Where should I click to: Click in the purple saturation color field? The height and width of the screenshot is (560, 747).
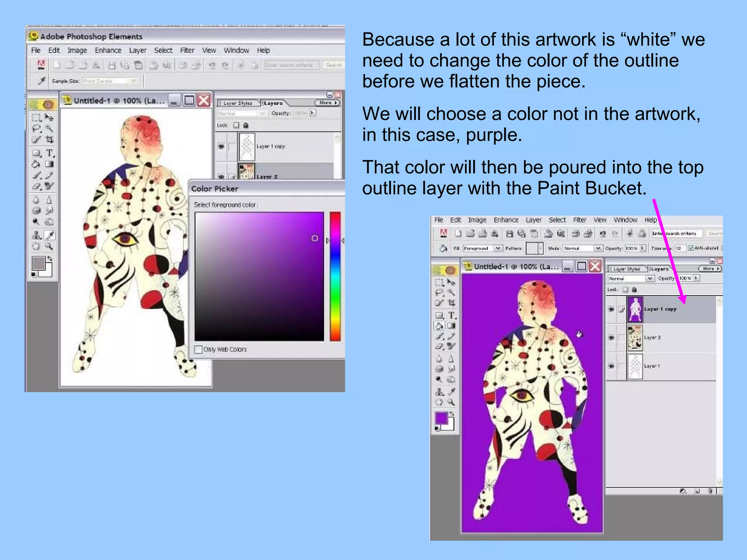coord(259,276)
